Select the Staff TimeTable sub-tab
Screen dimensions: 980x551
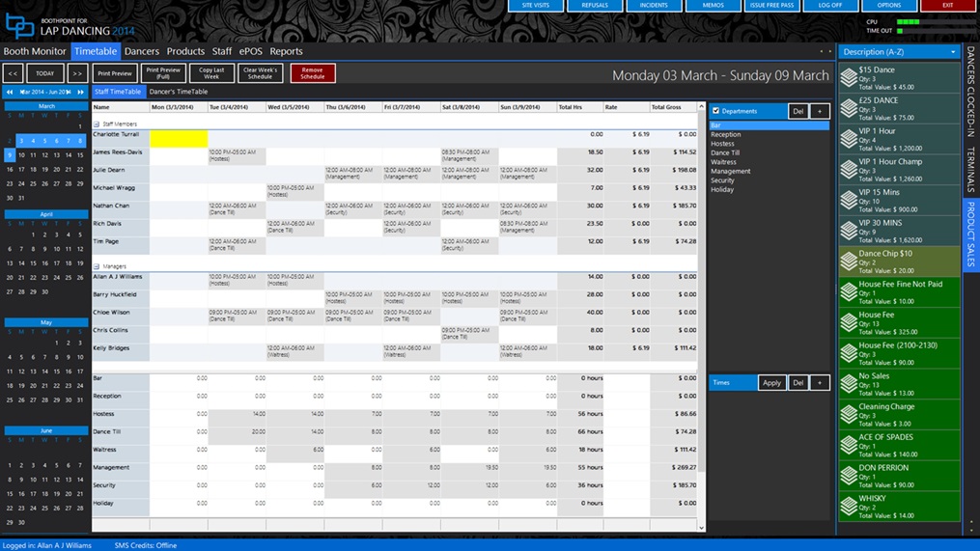(x=118, y=92)
